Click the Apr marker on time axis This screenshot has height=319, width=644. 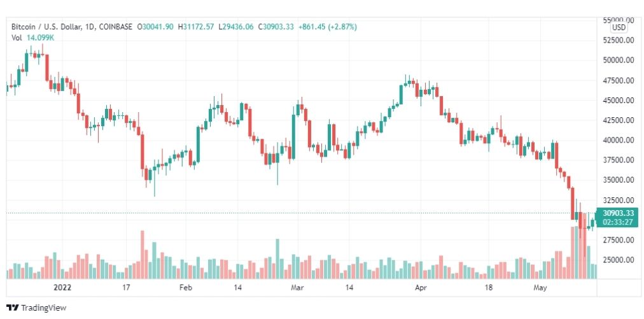click(x=421, y=287)
